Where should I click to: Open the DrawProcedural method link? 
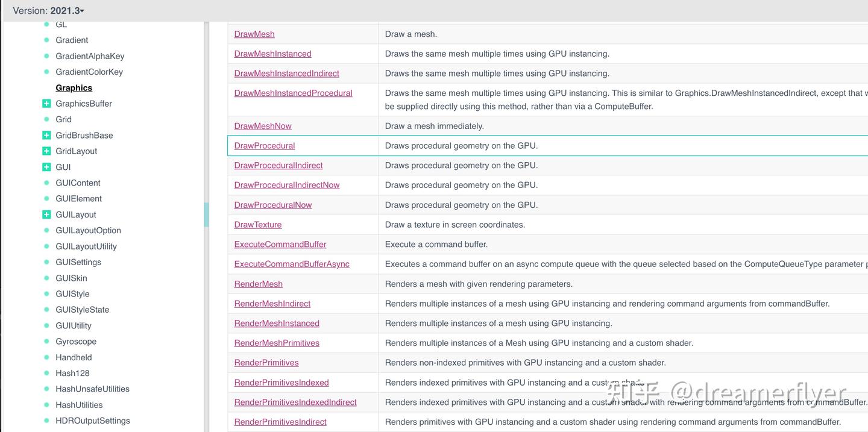pos(265,146)
